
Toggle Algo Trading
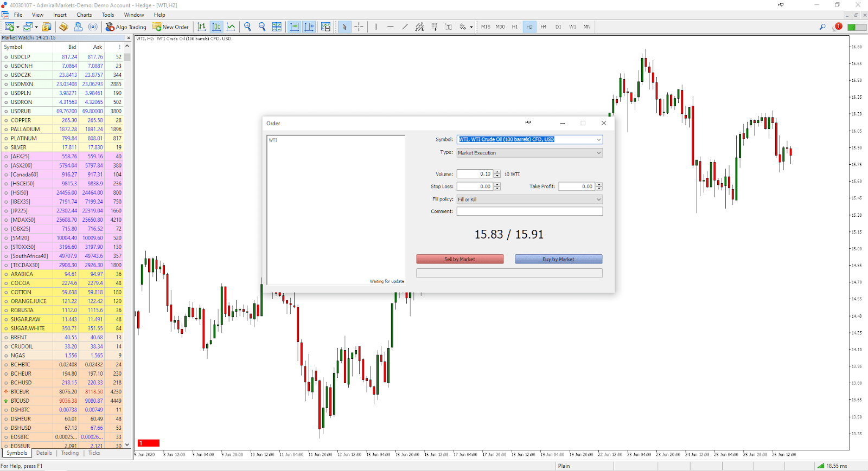[x=126, y=27]
